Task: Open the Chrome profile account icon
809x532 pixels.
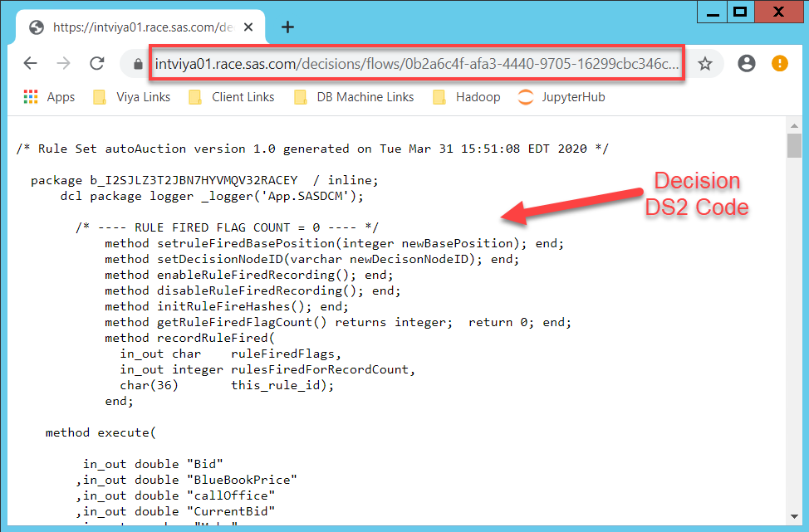Action: (746, 63)
